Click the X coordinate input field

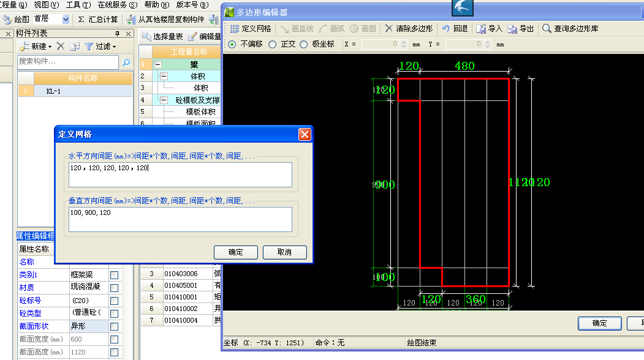coord(381,44)
